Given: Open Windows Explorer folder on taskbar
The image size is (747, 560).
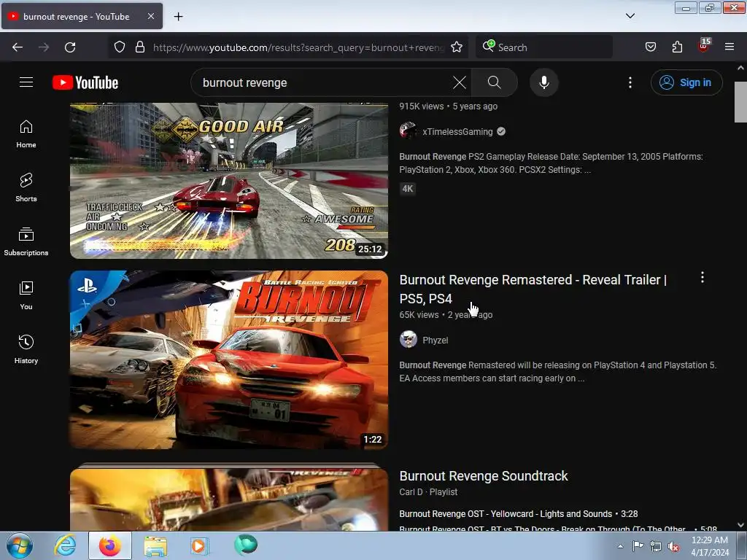Looking at the screenshot, I should click(155, 545).
